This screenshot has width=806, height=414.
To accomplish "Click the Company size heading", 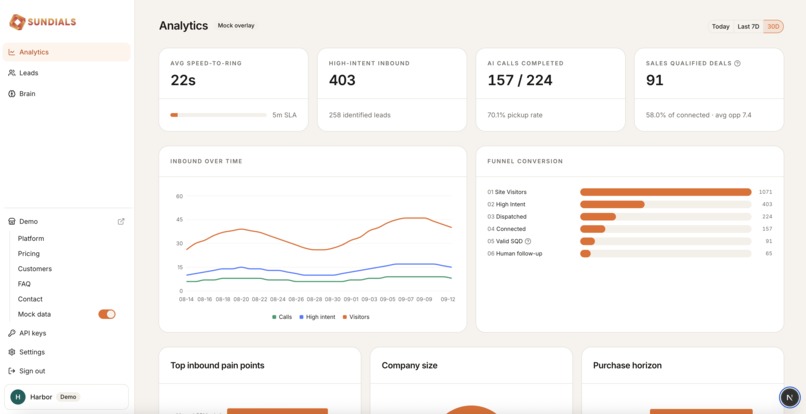I will coord(409,366).
